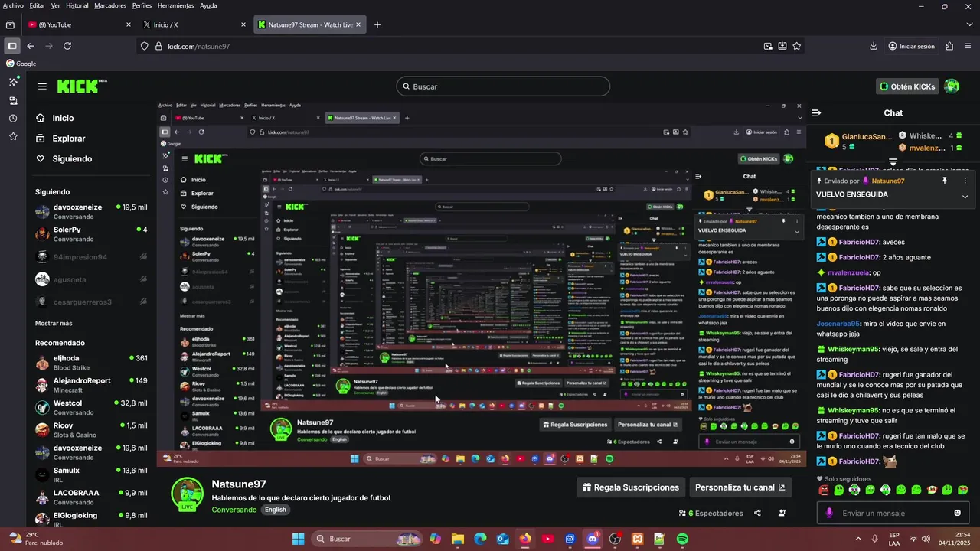This screenshot has width=980, height=551.
Task: Open Discord from the taskbar
Action: click(593, 539)
